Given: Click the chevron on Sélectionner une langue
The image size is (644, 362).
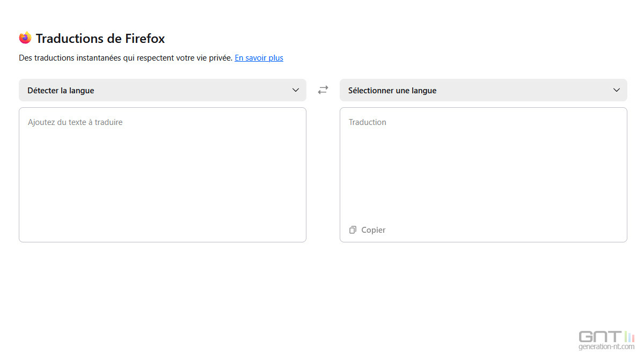Looking at the screenshot, I should pos(616,90).
